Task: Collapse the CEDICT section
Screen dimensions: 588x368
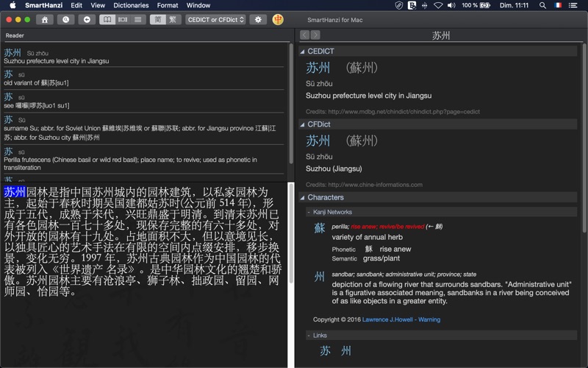Action: (302, 52)
